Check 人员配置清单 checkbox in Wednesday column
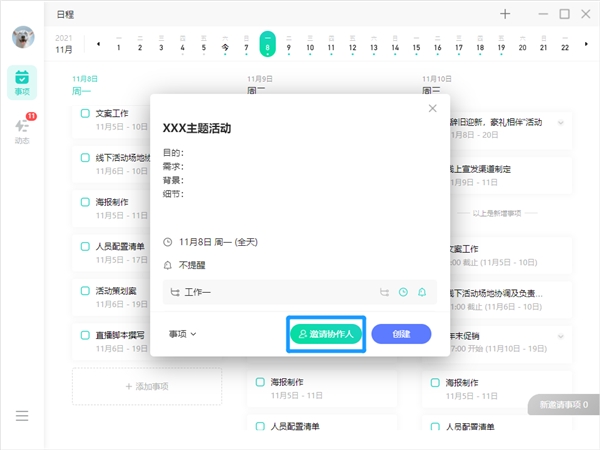This screenshot has height=450, width=600. [x=435, y=427]
